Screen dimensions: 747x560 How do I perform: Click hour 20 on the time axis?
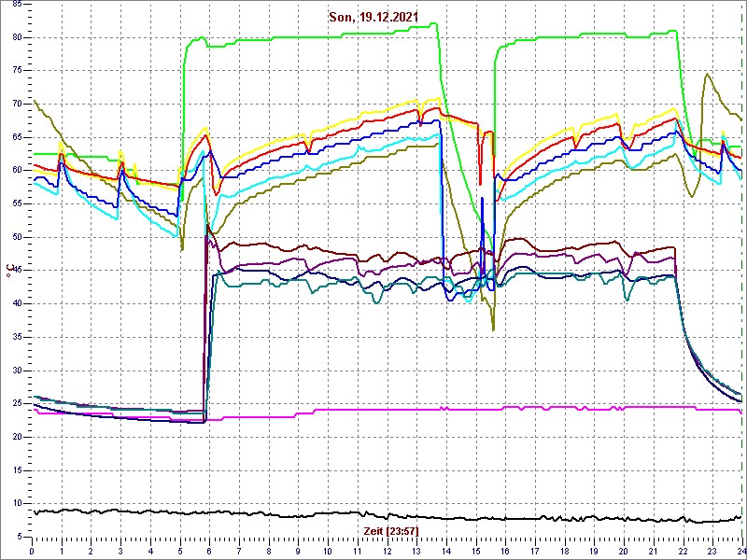pyautogui.click(x=623, y=550)
